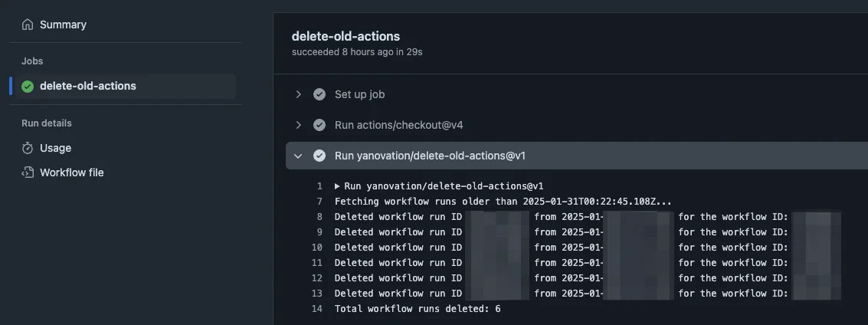Collapse the Run yanovation/delete-old-actions@v1 step chevron
This screenshot has width=868, height=325.
click(299, 156)
